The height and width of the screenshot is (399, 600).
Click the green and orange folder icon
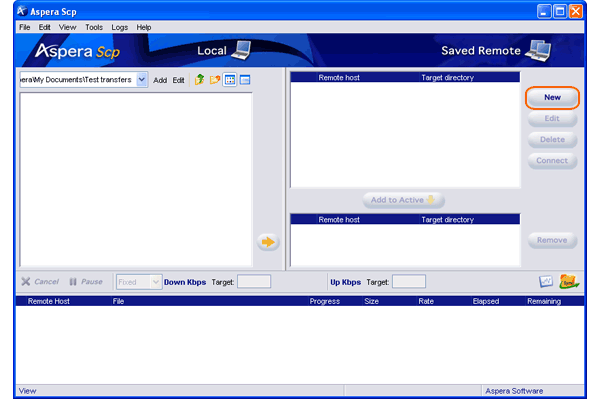coord(569,282)
